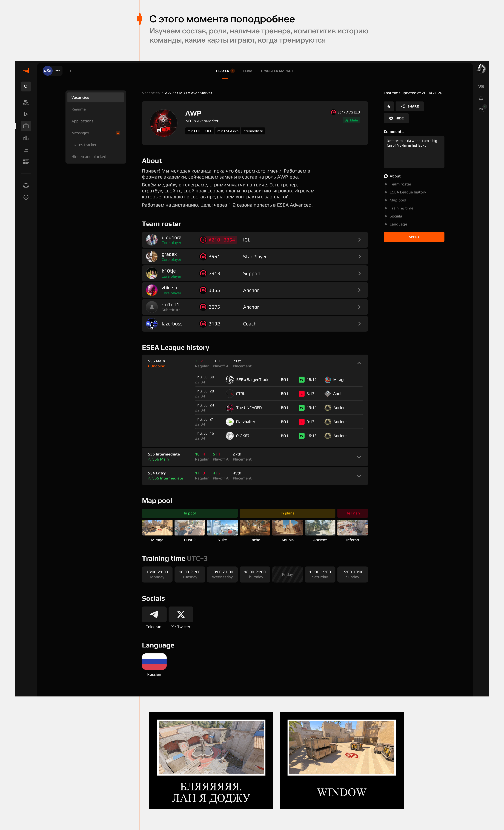This screenshot has height=830, width=504.
Task: Expand v0ice_e roster row chevron
Action: tap(359, 290)
